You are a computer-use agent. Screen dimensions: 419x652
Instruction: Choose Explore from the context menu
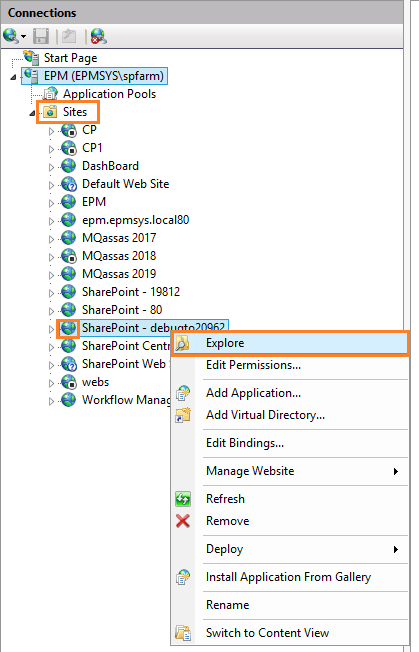point(291,343)
